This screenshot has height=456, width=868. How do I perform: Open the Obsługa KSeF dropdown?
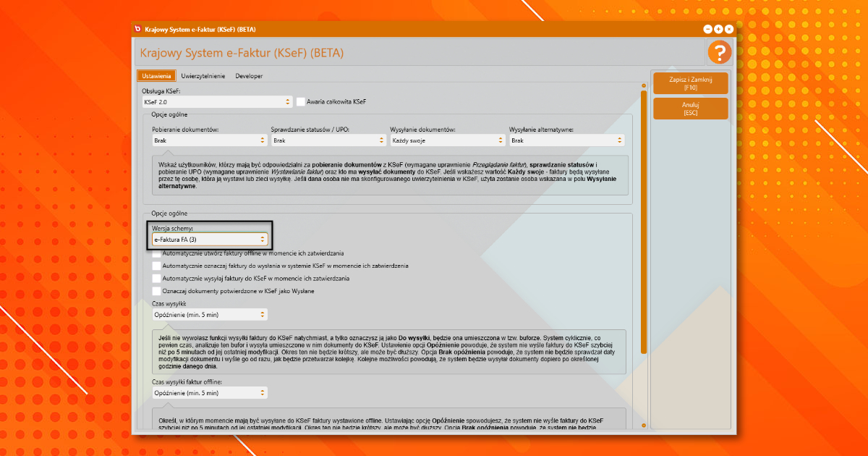217,102
